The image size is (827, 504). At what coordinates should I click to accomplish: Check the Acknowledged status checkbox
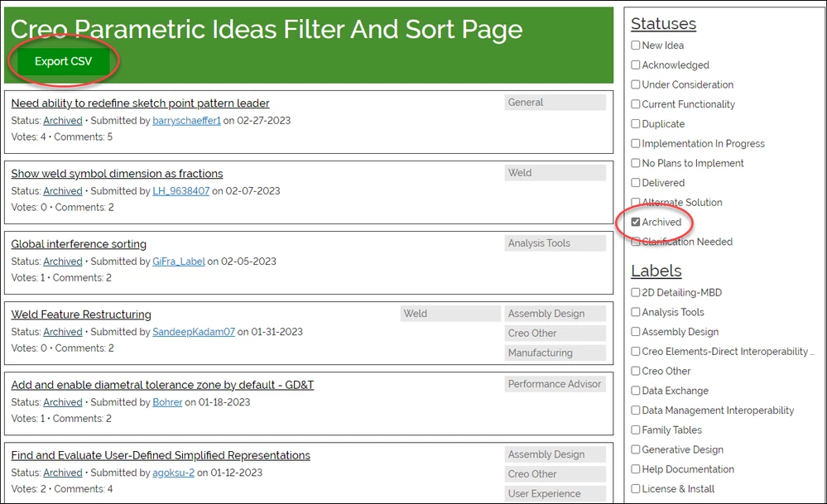tap(636, 65)
